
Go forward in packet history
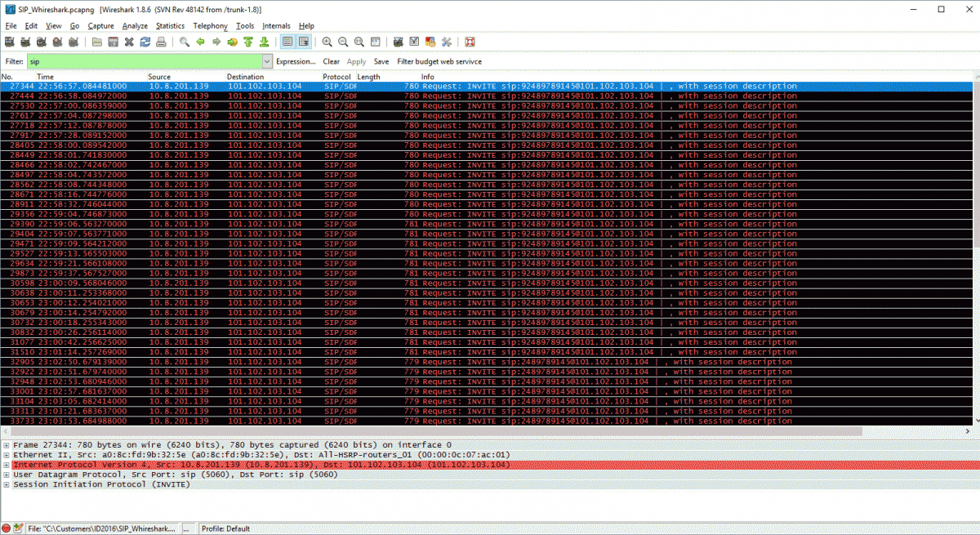216,42
